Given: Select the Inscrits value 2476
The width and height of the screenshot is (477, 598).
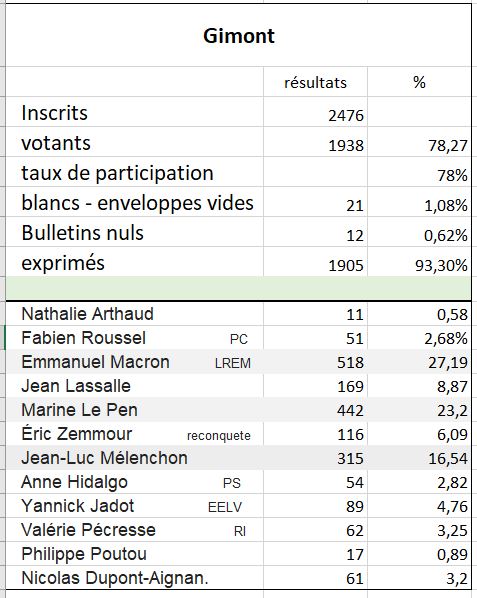Looking at the screenshot, I should point(346,115).
